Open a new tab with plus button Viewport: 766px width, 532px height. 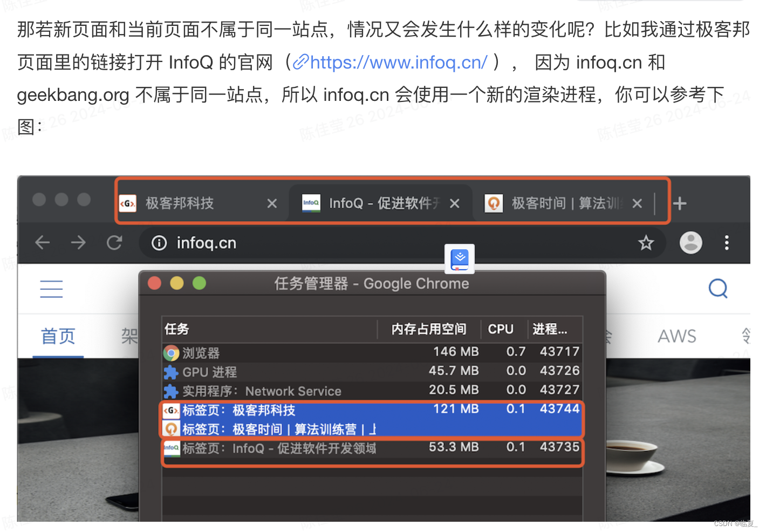click(680, 203)
